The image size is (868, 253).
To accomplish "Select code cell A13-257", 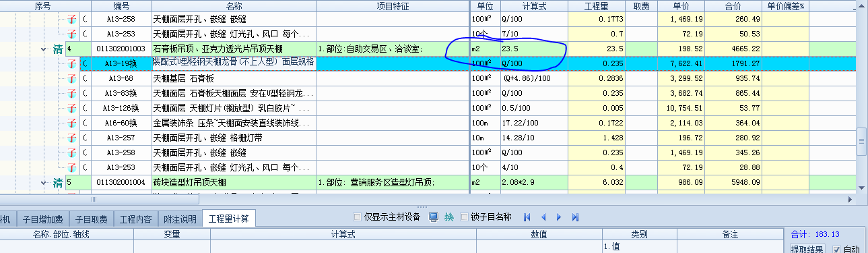I will point(121,138).
